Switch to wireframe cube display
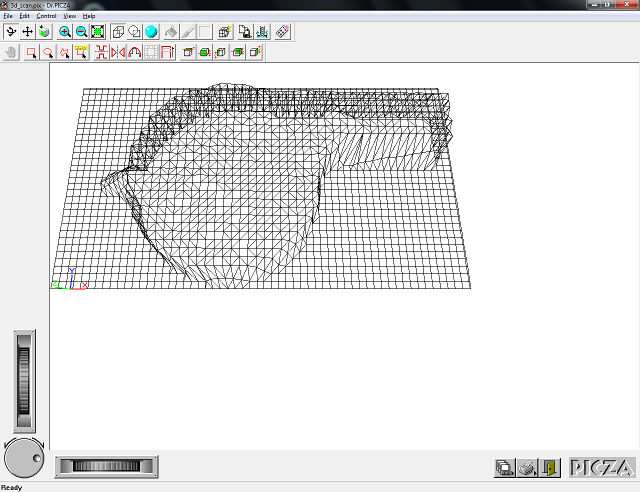Viewport: 640px width, 492px height. point(118,32)
